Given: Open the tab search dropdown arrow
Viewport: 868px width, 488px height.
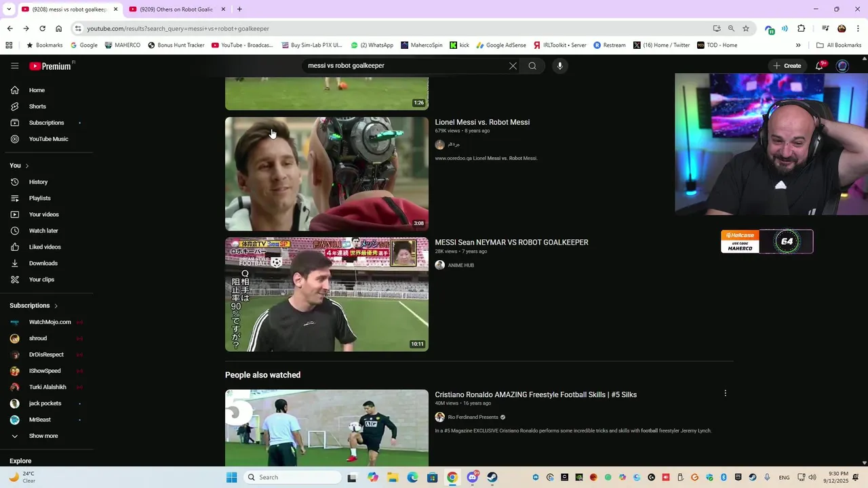Looking at the screenshot, I should 8,9.
